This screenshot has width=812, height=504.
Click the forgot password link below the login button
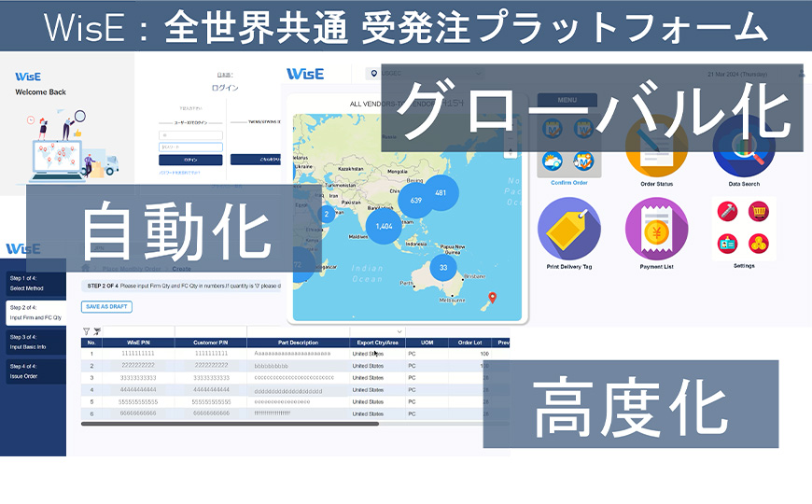pyautogui.click(x=179, y=173)
